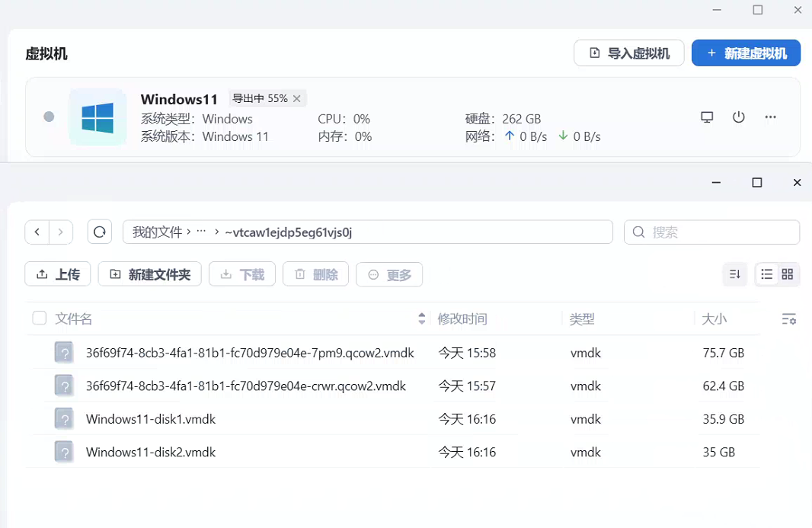
Task: Toggle the select all files checkbox
Action: 40,318
